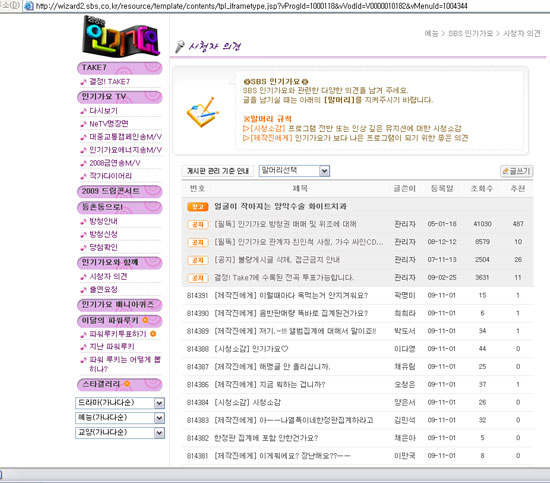Open 2008금연송M/V link
Viewport: 550px width, 483px height.
(114, 163)
